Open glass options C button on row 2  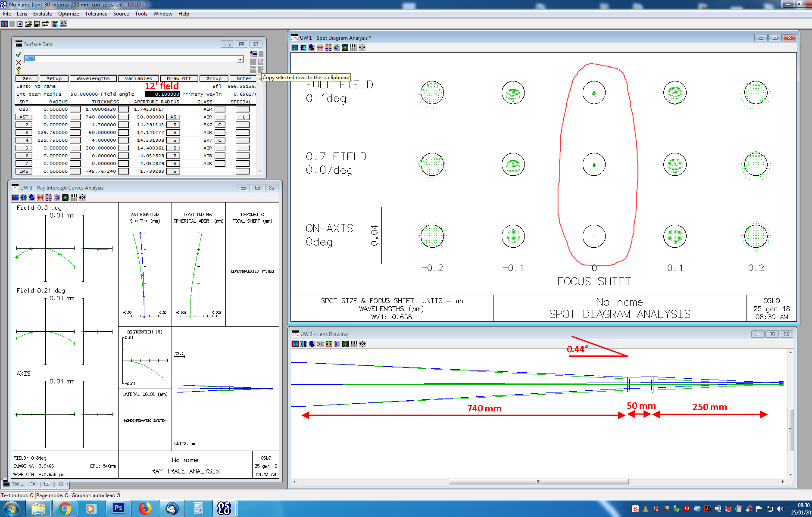[x=220, y=125]
